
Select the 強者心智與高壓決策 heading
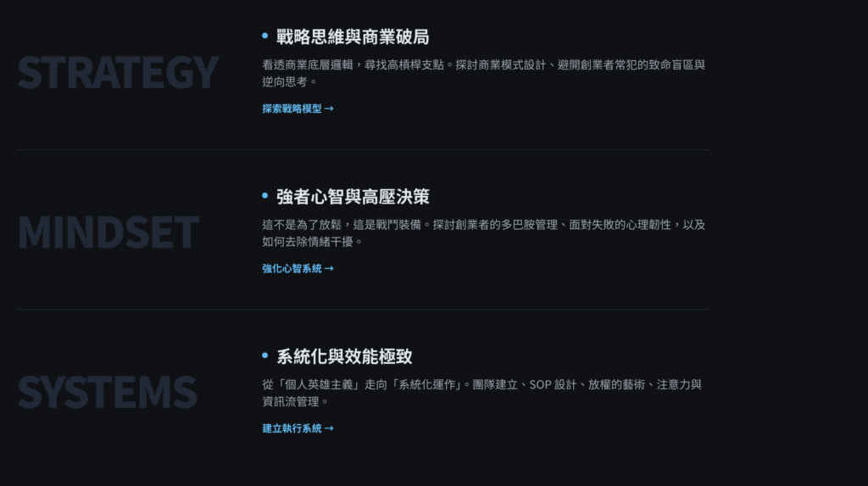[353, 197]
